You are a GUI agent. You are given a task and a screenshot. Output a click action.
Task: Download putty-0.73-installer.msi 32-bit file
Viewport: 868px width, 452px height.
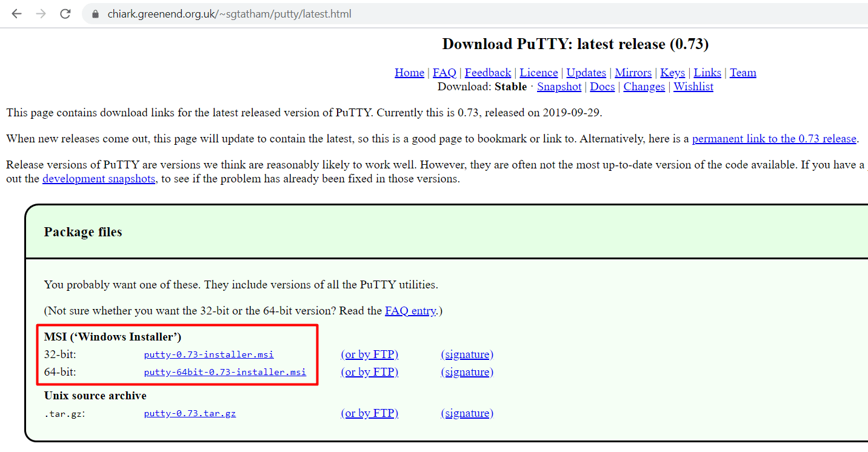[209, 354]
